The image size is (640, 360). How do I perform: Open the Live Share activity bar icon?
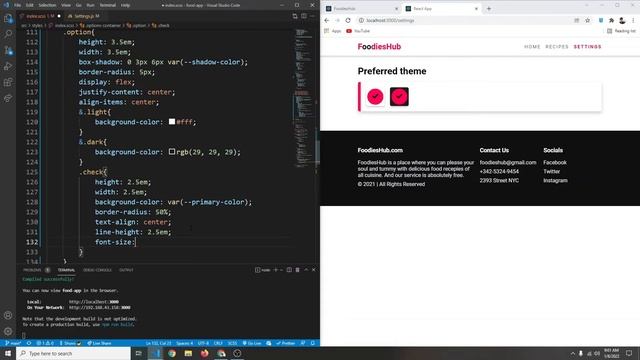(8, 98)
